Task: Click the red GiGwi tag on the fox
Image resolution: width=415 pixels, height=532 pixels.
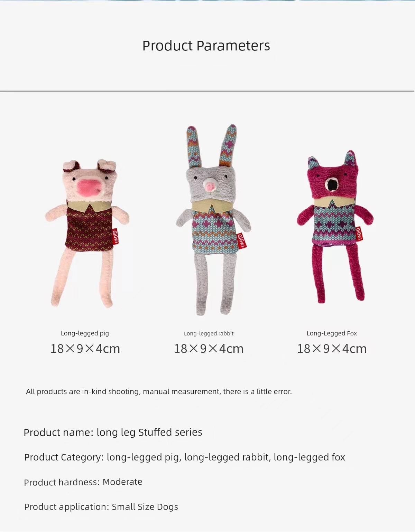Action: coord(359,234)
